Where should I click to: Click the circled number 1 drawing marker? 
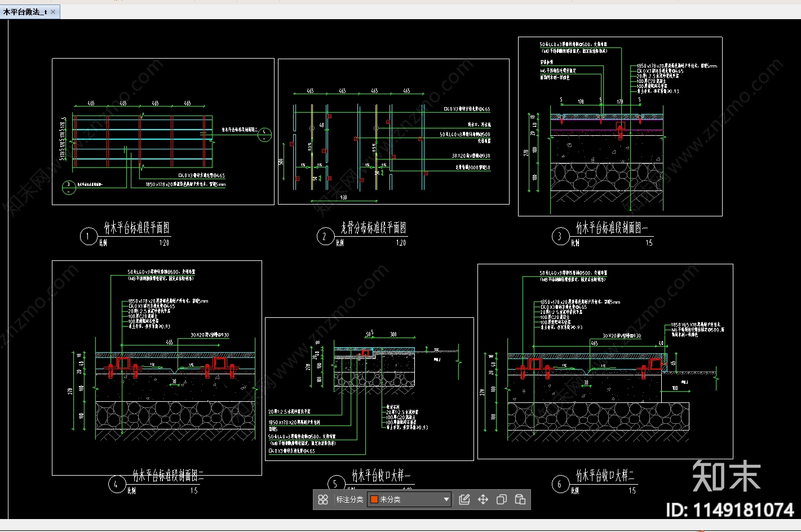pos(88,236)
